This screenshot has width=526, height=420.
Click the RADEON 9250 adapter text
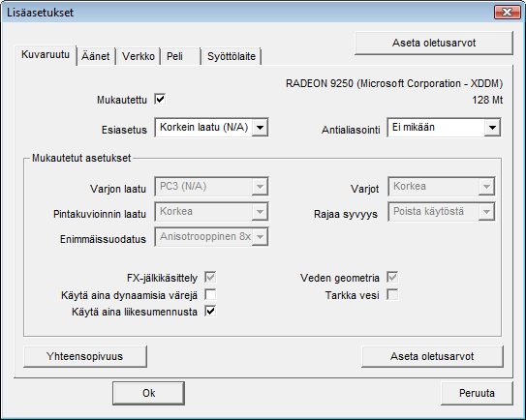394,83
